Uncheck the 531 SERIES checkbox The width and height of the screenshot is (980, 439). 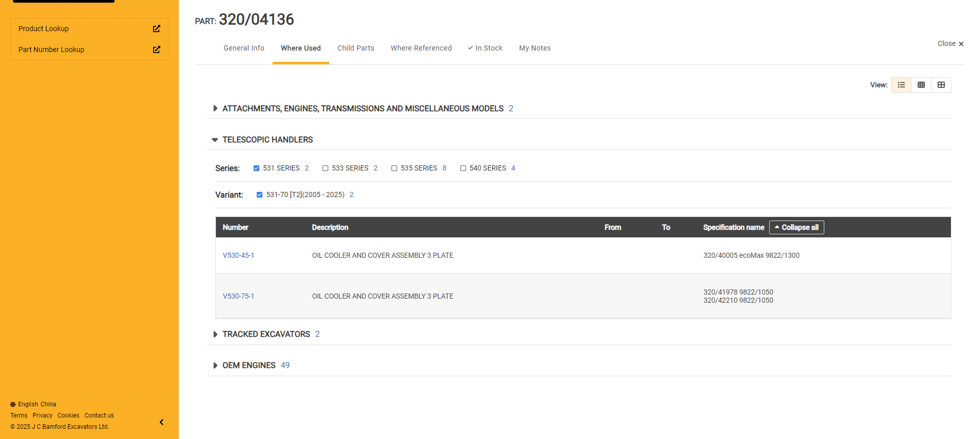click(257, 168)
